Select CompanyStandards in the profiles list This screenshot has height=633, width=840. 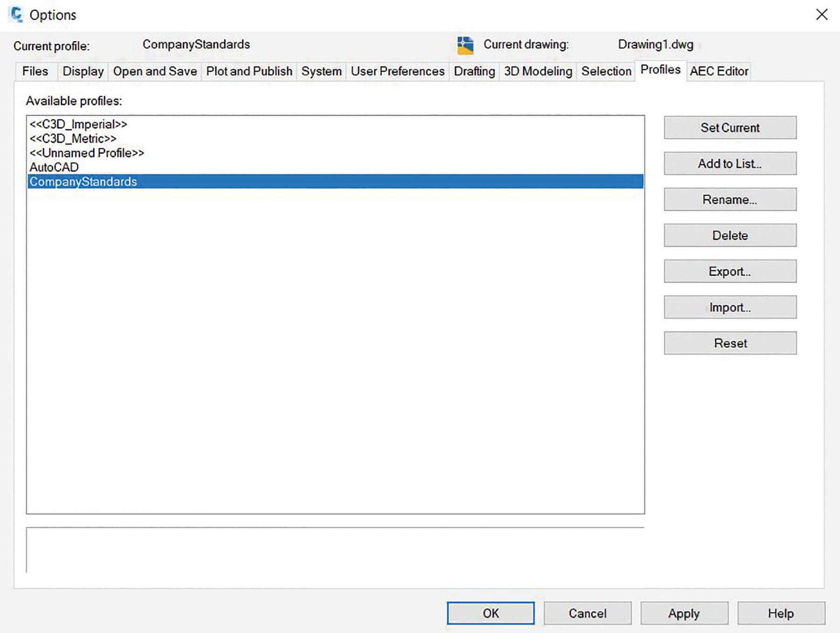pyautogui.click(x=335, y=182)
